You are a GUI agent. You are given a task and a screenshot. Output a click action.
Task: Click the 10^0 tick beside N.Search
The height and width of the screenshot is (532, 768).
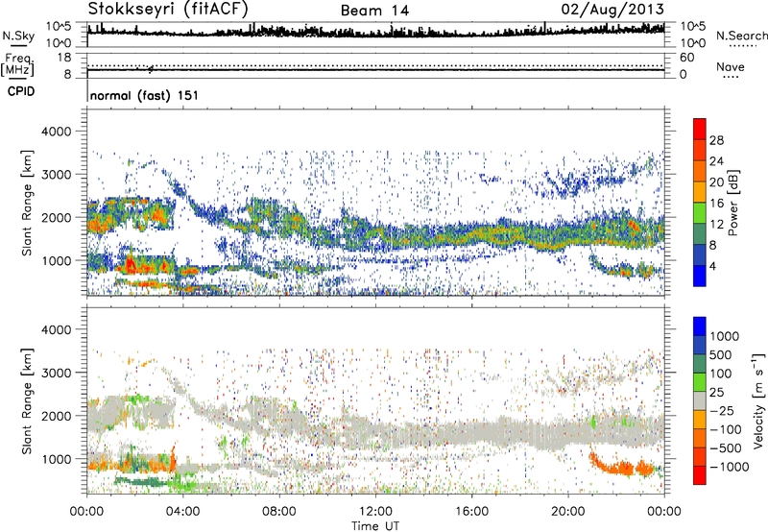(693, 43)
